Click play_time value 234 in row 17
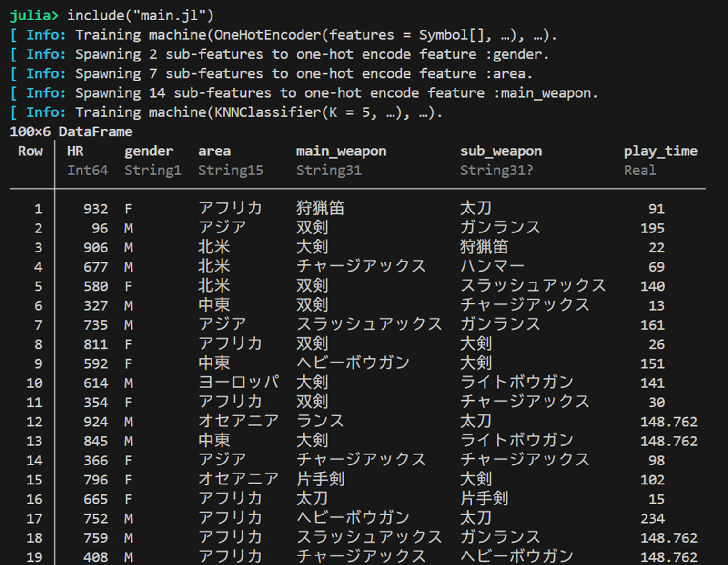Screen dimensions: 728x565 652,519
